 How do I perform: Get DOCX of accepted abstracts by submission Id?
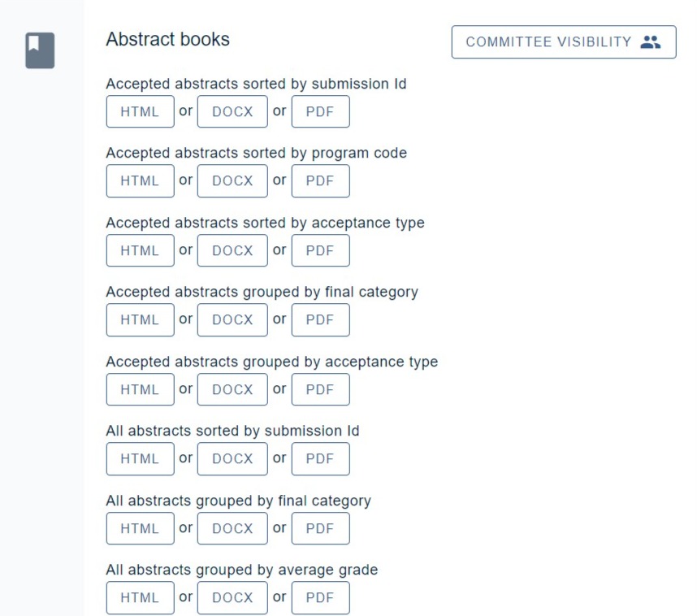tap(232, 112)
